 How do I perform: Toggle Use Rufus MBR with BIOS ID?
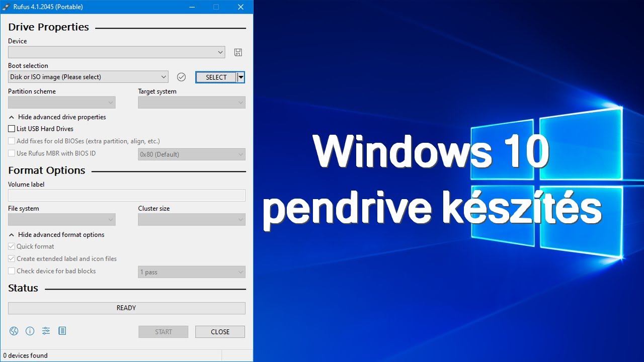click(12, 153)
